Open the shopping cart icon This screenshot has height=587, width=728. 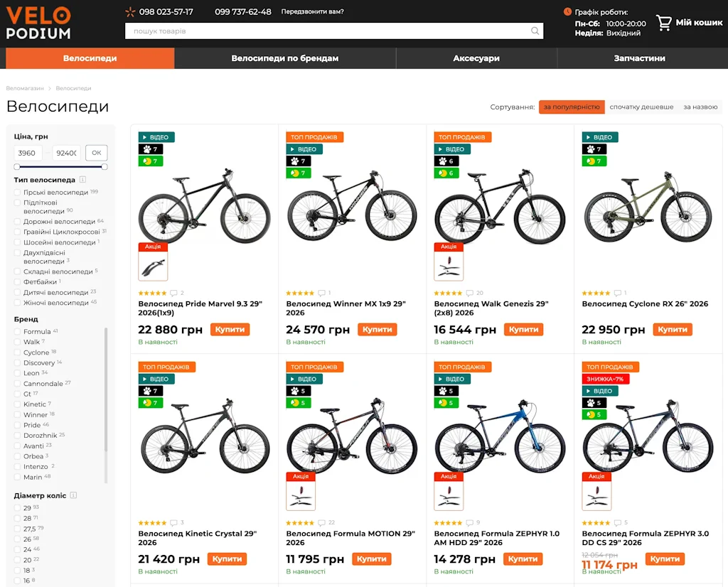point(664,22)
